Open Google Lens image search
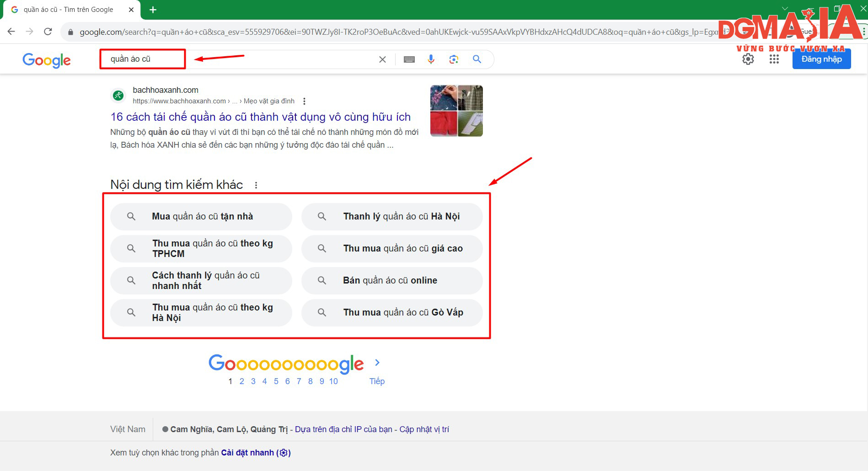The image size is (868, 471). tap(454, 59)
